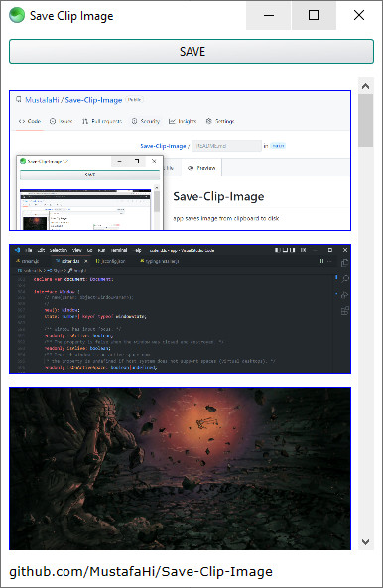Close the Save Clip Image window
This screenshot has width=383, height=588.
point(359,16)
